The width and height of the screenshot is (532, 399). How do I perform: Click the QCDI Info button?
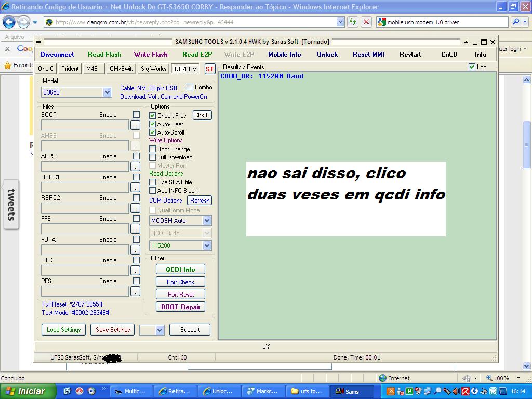(180, 270)
